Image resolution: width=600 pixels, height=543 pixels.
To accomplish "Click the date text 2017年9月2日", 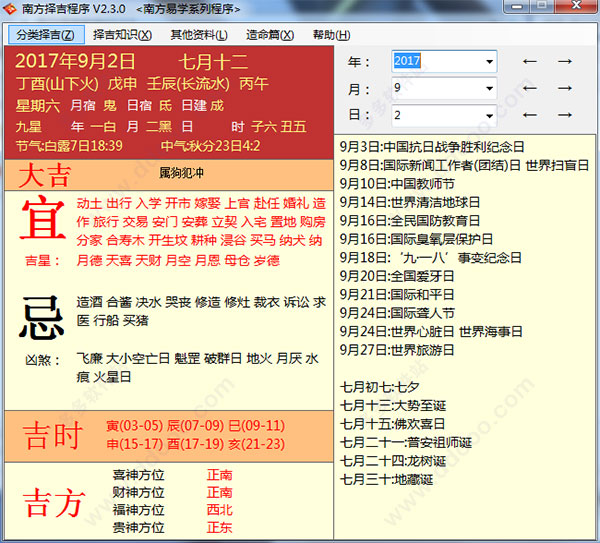I will [75, 61].
